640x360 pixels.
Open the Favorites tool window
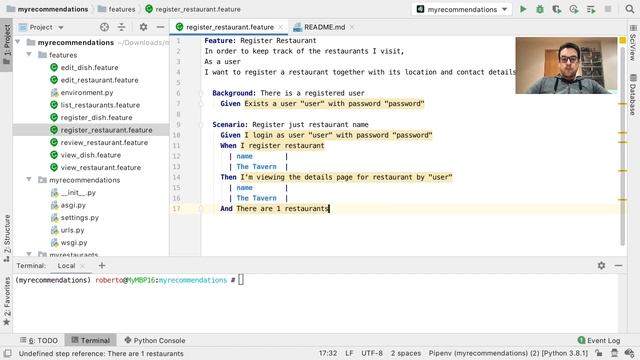[x=7, y=301]
